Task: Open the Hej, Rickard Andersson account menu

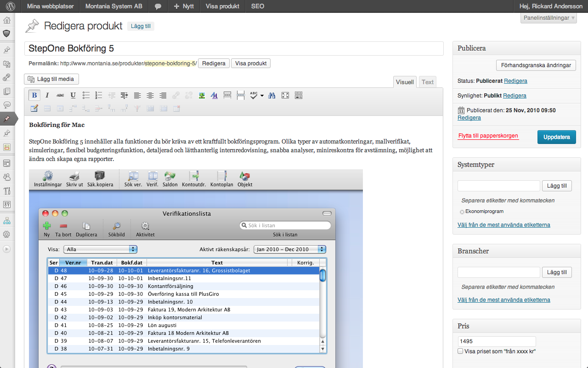Action: click(x=551, y=6)
